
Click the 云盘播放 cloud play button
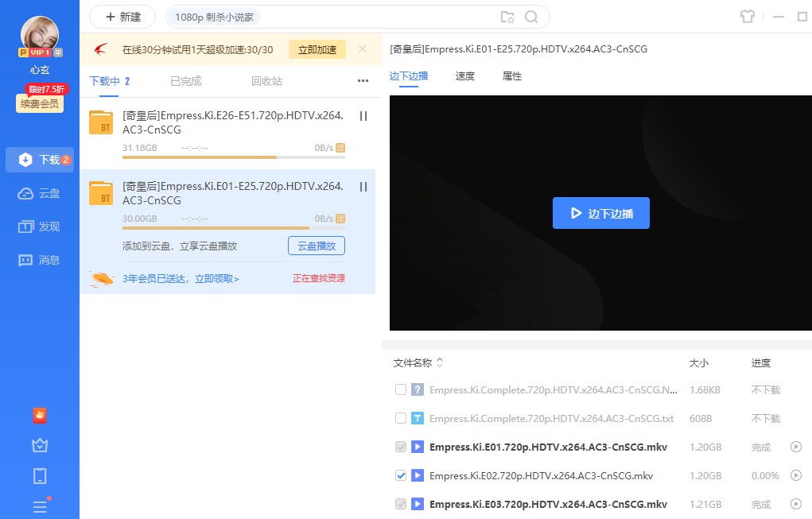[x=316, y=246]
